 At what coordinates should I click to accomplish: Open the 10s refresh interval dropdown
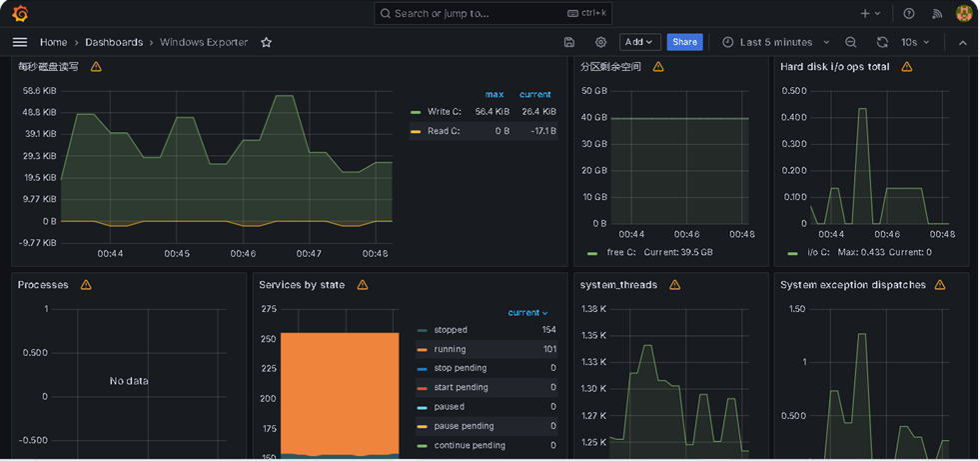[x=916, y=43]
